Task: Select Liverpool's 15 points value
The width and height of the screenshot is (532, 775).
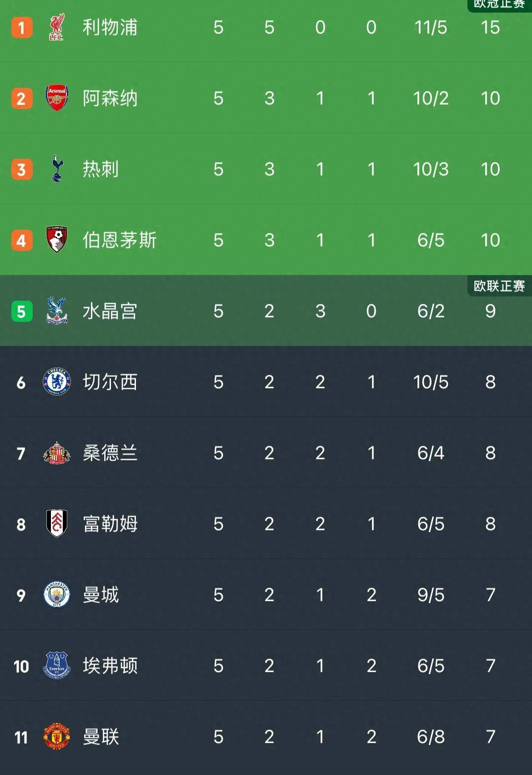Action: tap(490, 27)
